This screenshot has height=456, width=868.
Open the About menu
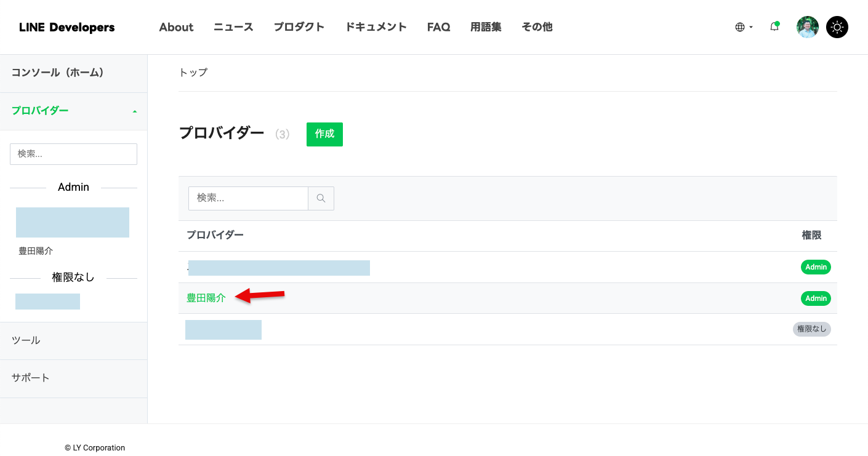pos(176,27)
